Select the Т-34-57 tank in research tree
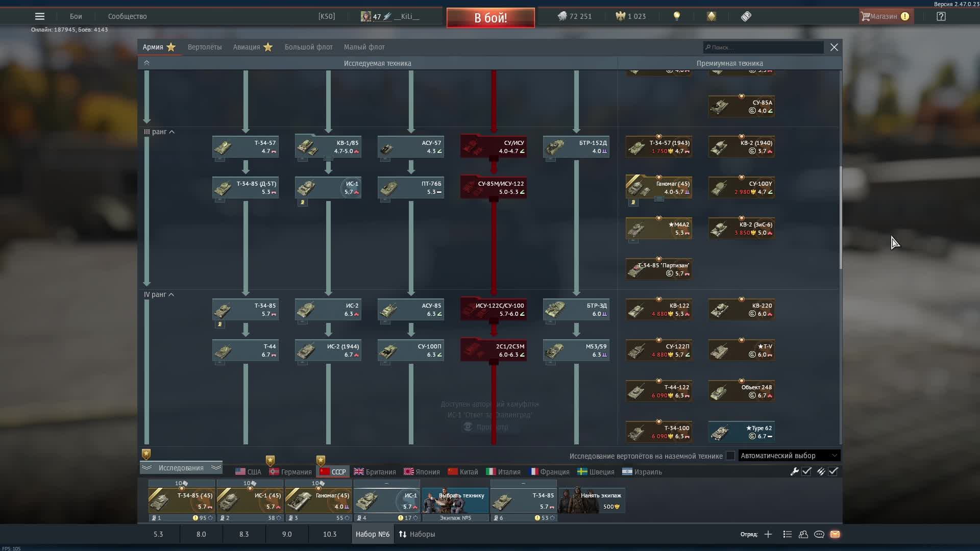Viewport: 980px width, 551px height. click(246, 147)
